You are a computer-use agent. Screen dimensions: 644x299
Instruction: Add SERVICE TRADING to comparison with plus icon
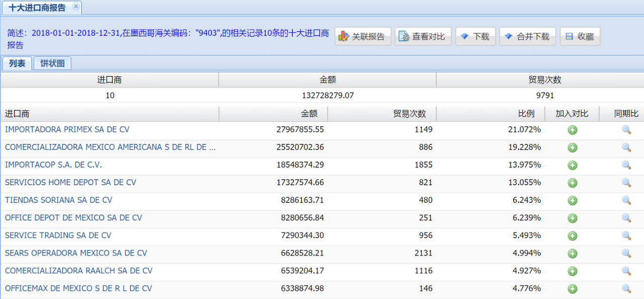(x=572, y=236)
